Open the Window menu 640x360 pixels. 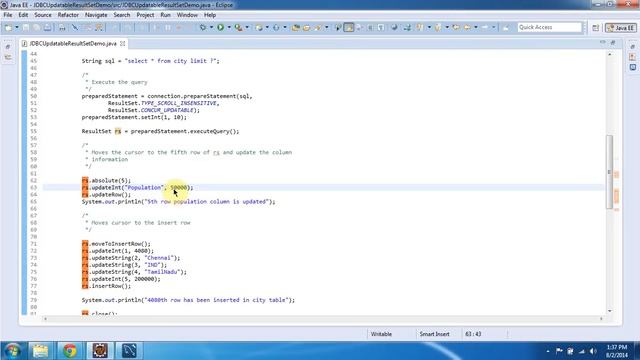pyautogui.click(x=187, y=15)
